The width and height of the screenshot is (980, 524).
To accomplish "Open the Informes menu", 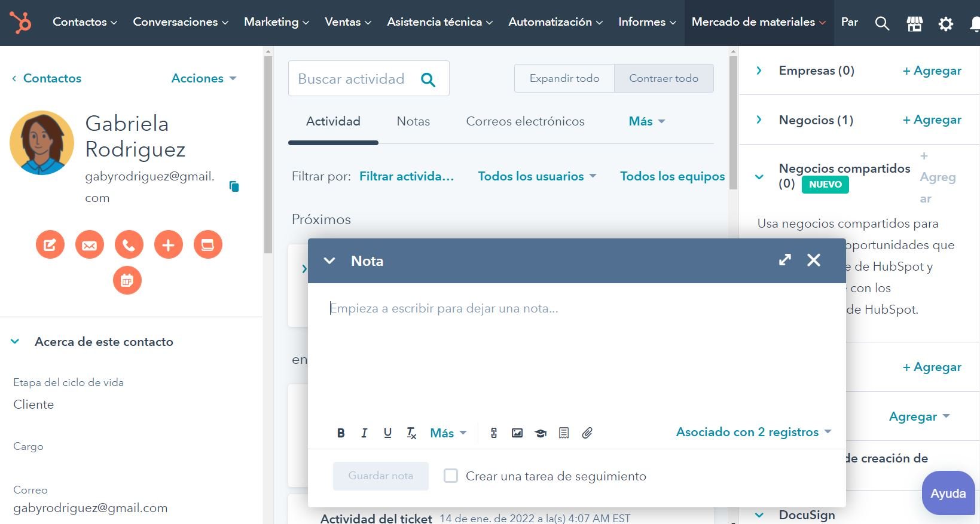I will coord(647,22).
